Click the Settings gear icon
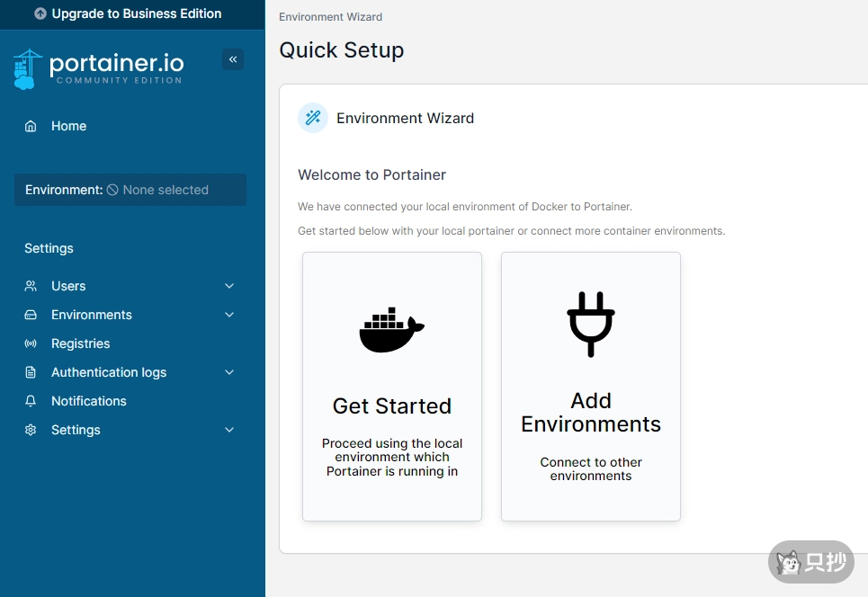This screenshot has width=868, height=597. coord(31,430)
